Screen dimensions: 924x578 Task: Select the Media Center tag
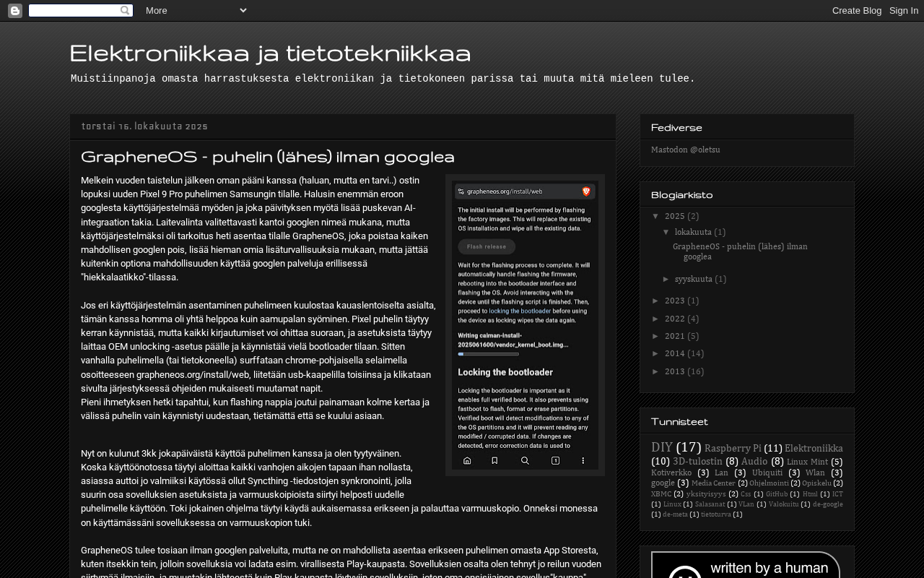(713, 483)
